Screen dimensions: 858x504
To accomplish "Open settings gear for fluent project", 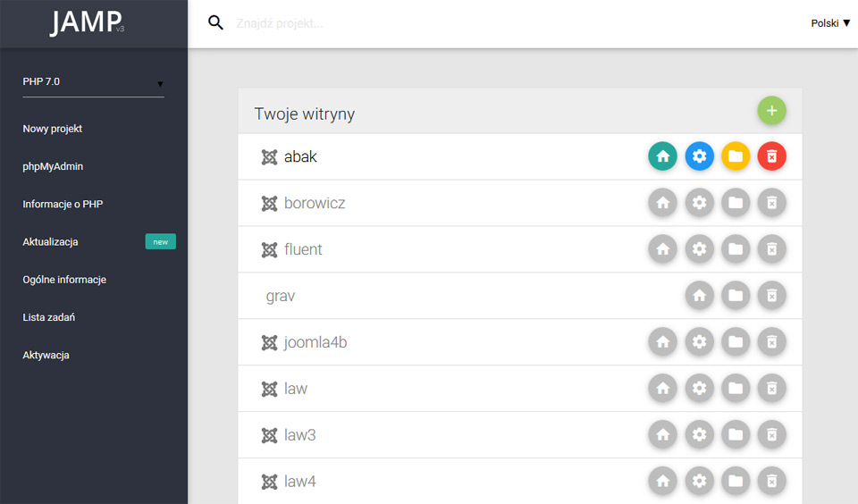I will [699, 249].
